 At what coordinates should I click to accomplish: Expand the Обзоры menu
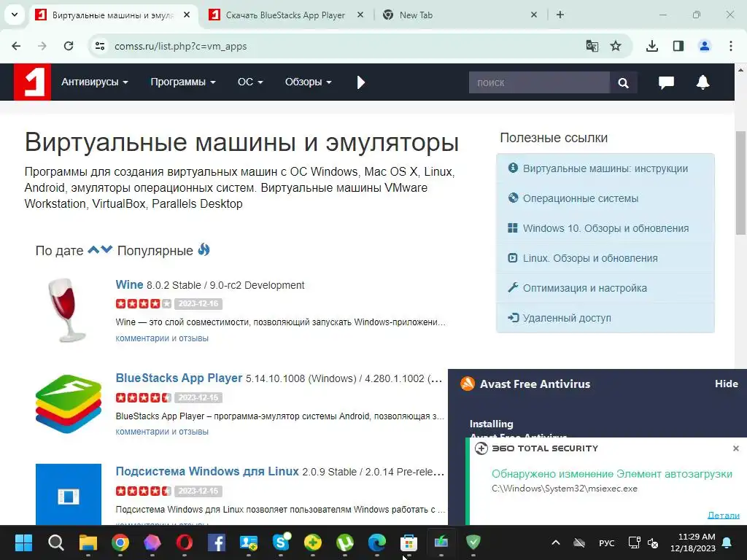309,82
